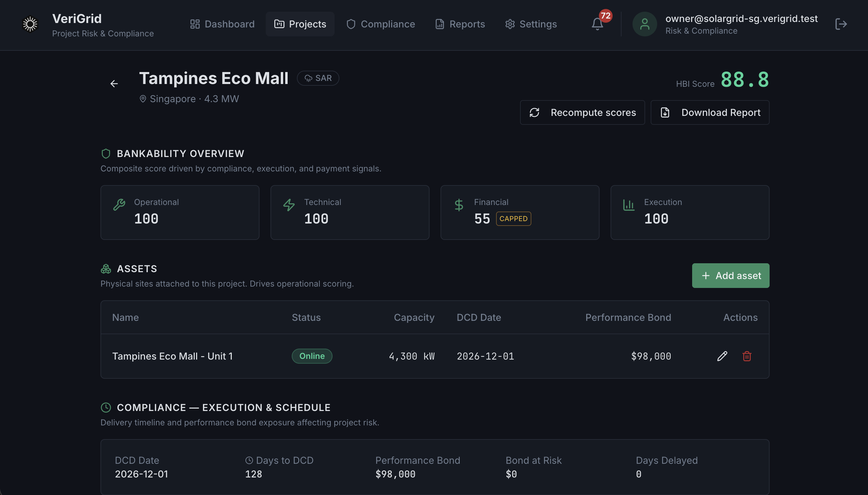Click the Name column header

pos(125,318)
